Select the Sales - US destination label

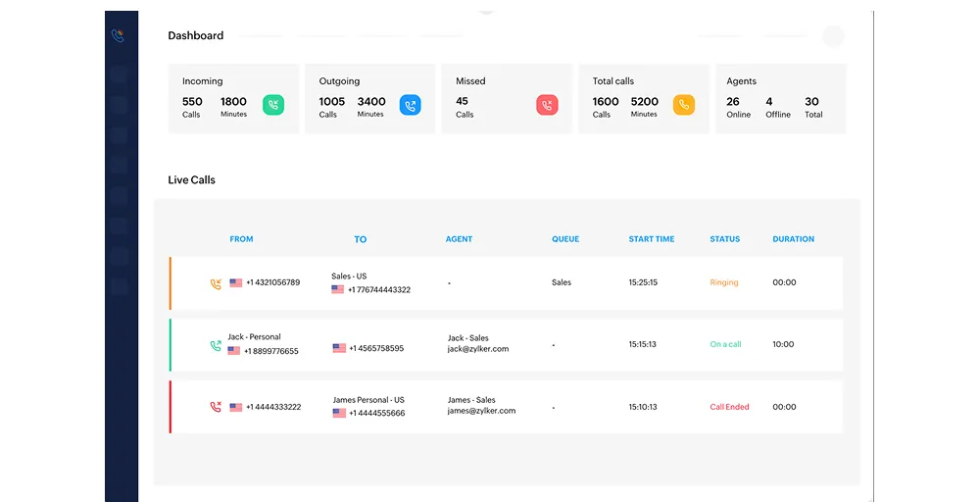[x=350, y=276]
